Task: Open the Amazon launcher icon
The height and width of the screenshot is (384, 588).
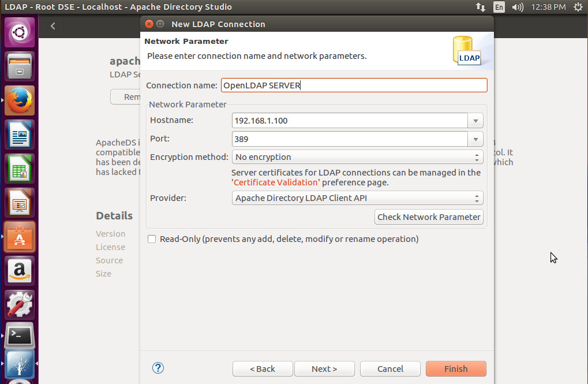Action: (x=20, y=270)
